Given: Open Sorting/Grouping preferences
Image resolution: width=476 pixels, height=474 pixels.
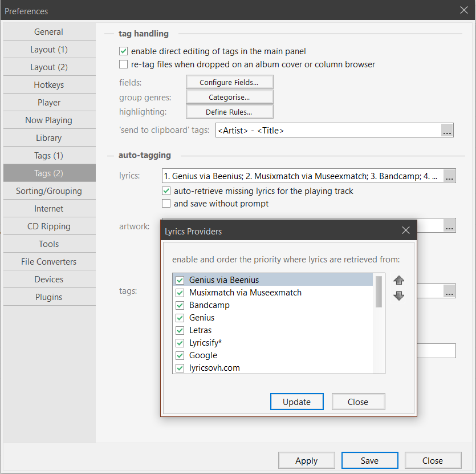Looking at the screenshot, I should tap(49, 191).
